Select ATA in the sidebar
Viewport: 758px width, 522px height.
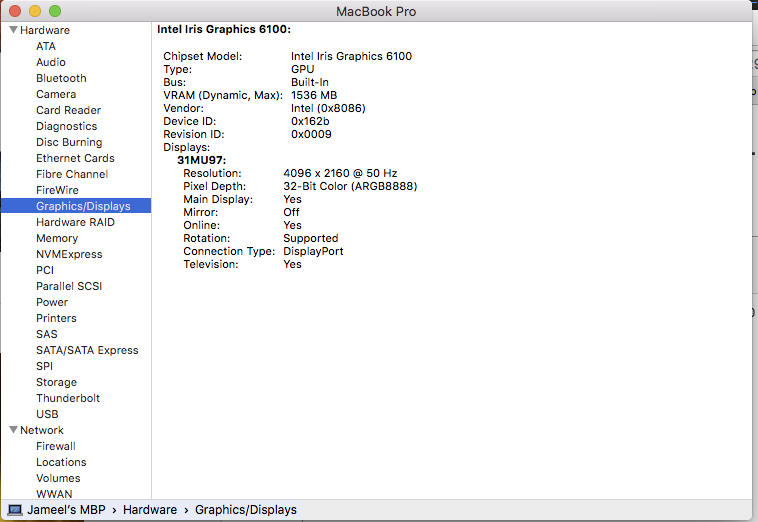[46, 46]
